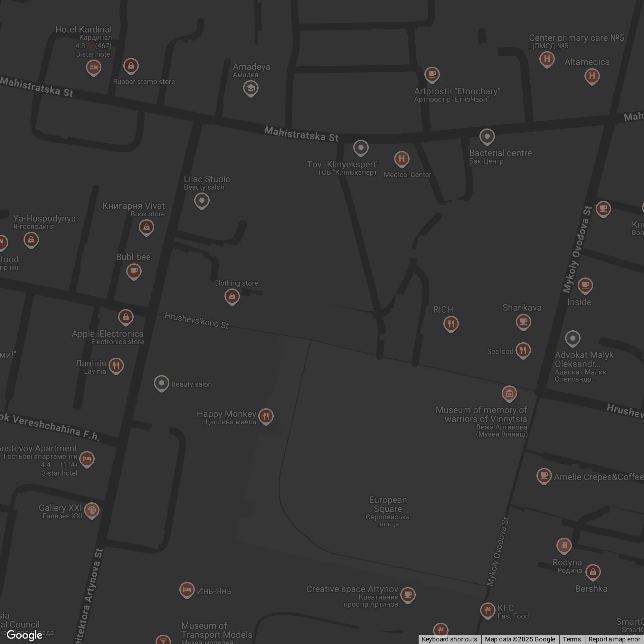This screenshot has width=644, height=644.
Task: Select the Beauty salon pin near Happy Monkey
Action: 161,384
